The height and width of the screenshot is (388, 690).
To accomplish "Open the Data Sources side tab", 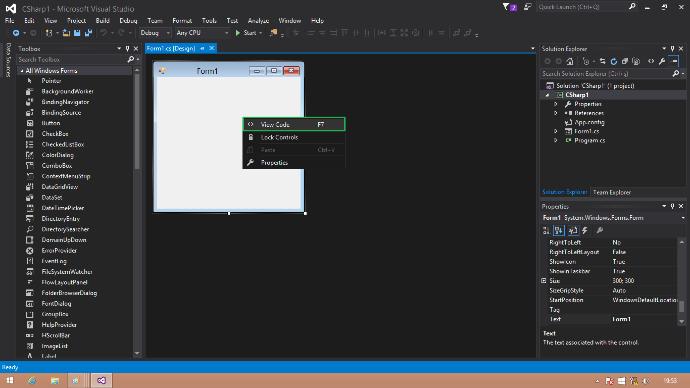I will [x=8, y=60].
